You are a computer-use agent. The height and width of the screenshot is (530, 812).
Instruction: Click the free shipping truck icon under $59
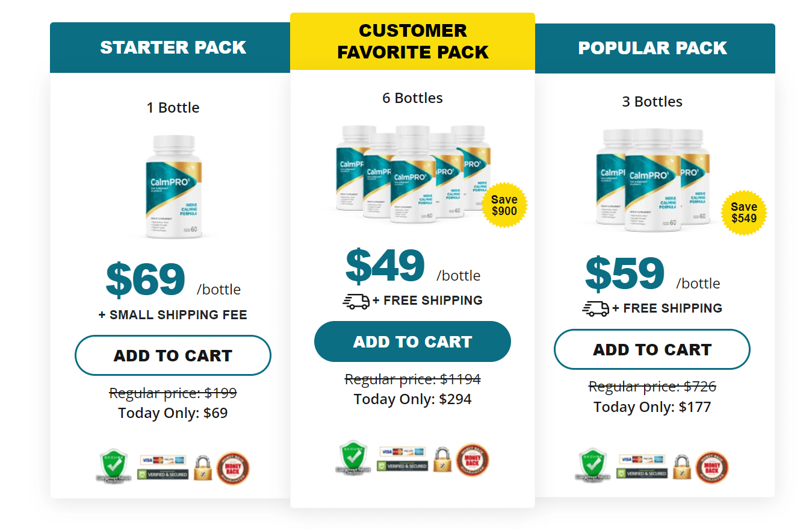596,308
